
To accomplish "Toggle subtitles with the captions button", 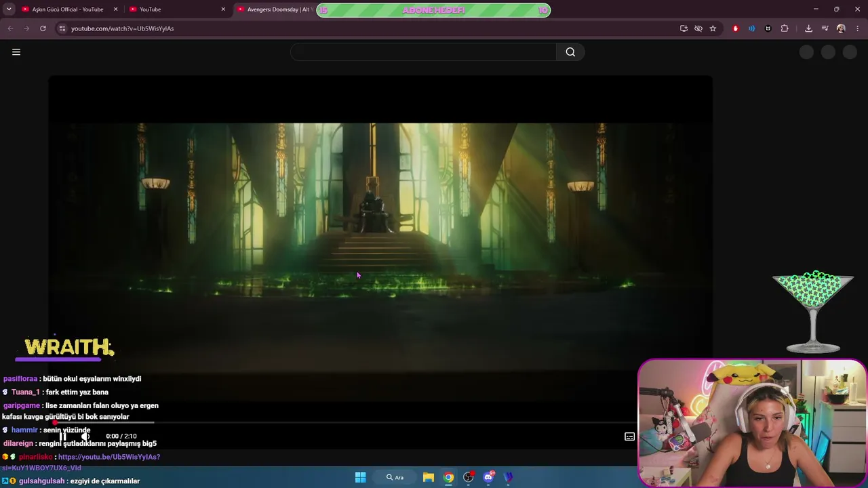I will 629,436.
